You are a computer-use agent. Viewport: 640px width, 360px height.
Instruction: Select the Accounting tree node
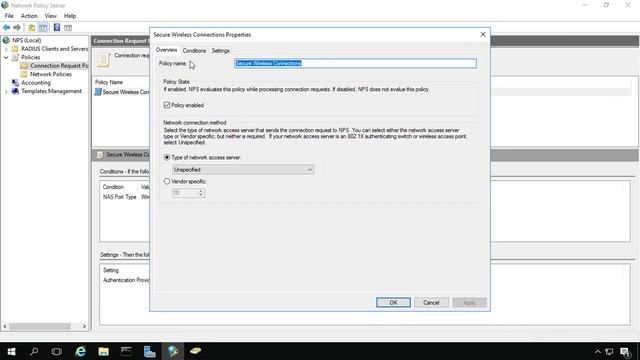point(36,83)
